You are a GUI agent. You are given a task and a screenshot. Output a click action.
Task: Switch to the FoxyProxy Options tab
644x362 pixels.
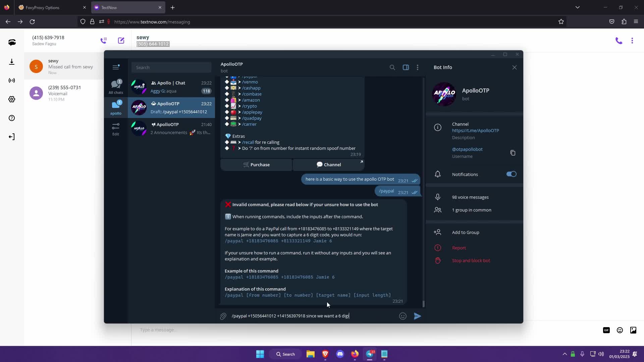[x=43, y=7]
